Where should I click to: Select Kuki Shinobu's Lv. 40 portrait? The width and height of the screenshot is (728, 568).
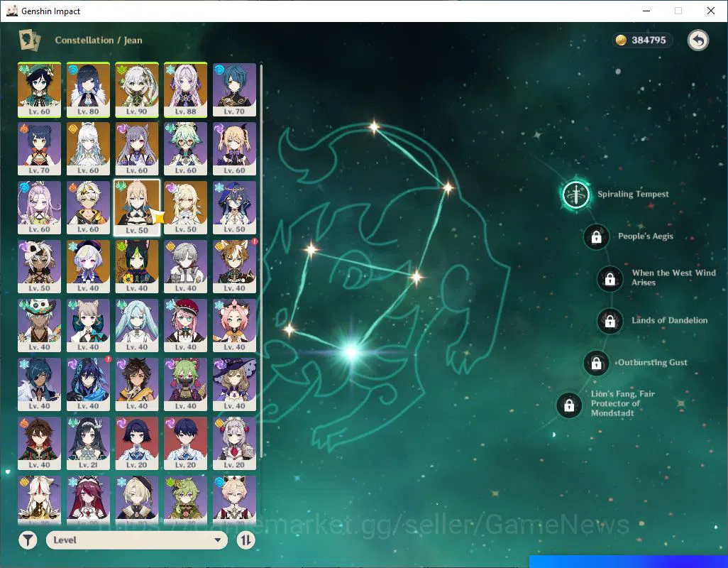[x=186, y=385]
